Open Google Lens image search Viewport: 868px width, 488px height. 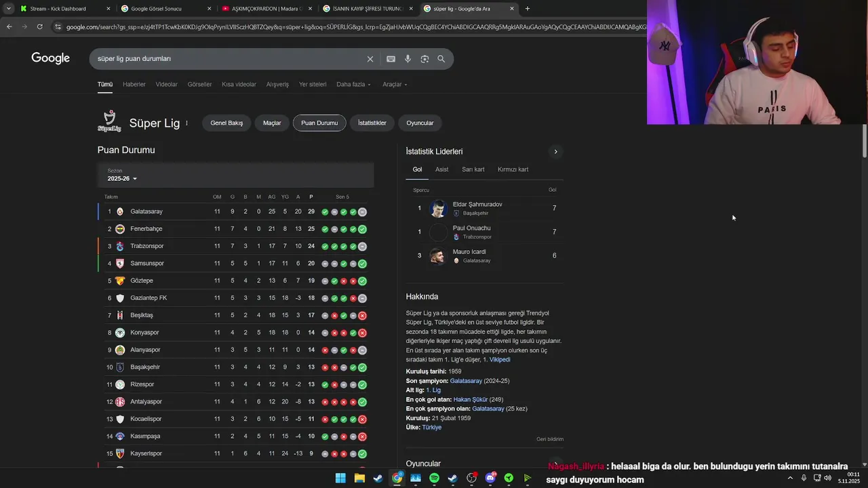click(425, 59)
